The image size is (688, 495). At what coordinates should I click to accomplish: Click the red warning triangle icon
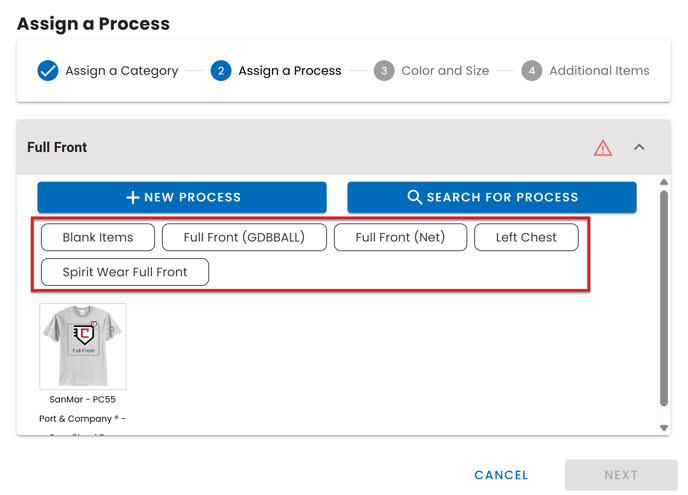click(603, 148)
